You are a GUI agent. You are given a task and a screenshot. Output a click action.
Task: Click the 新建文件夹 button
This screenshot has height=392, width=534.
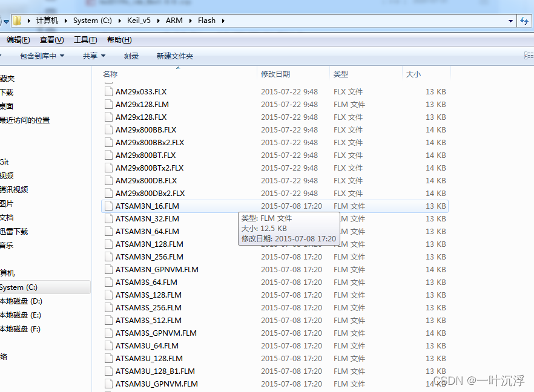click(175, 56)
